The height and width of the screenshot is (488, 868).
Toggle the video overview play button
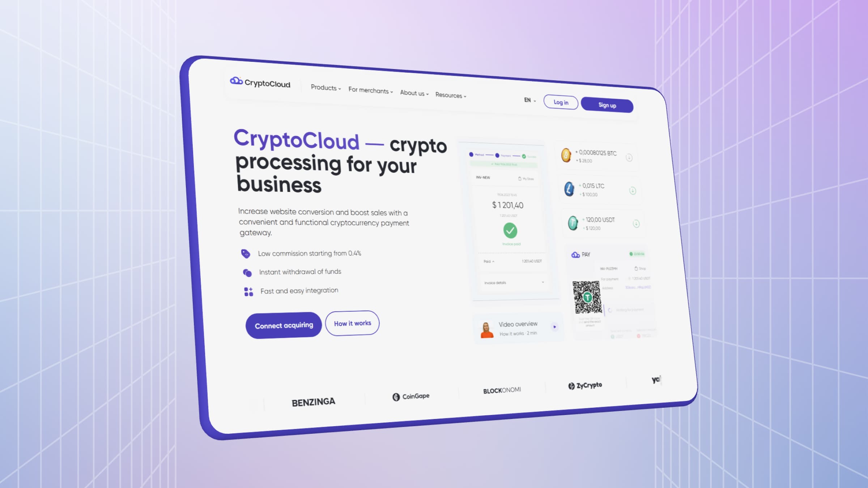pos(554,327)
